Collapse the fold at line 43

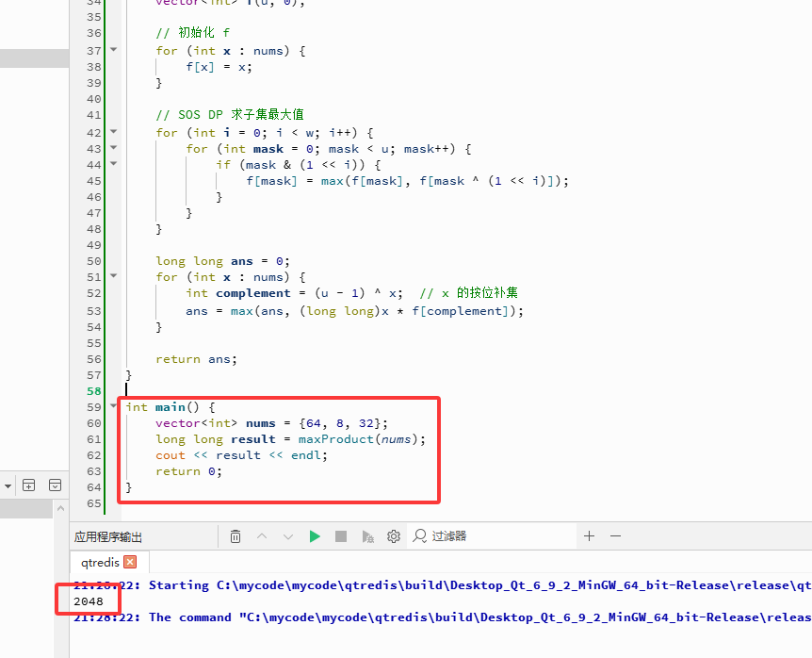pyautogui.click(x=113, y=148)
